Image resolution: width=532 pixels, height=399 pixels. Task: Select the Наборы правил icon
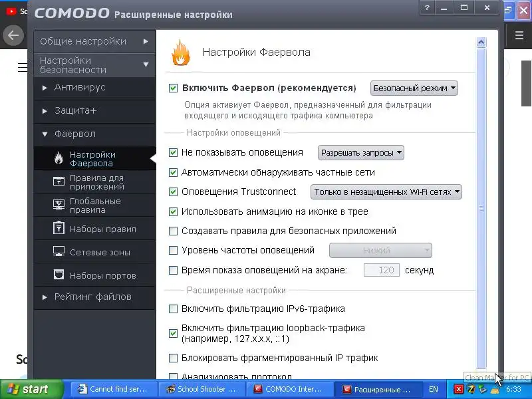[59, 227]
